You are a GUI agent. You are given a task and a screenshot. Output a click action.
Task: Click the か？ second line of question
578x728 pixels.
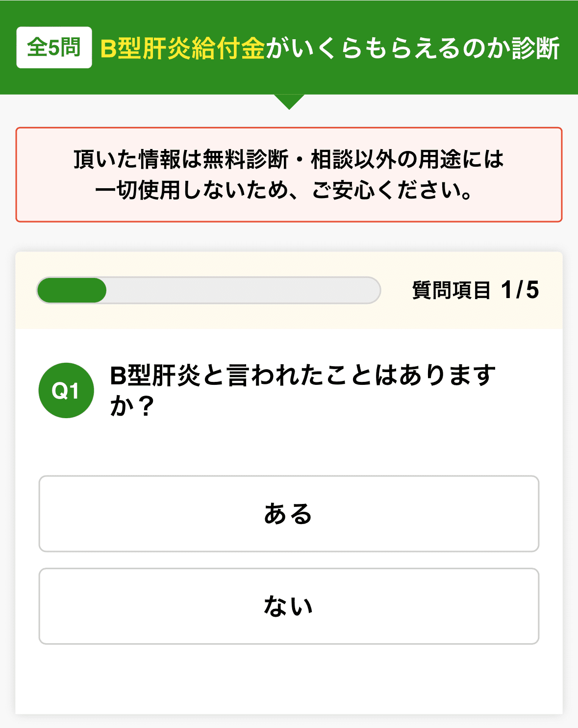point(132,406)
